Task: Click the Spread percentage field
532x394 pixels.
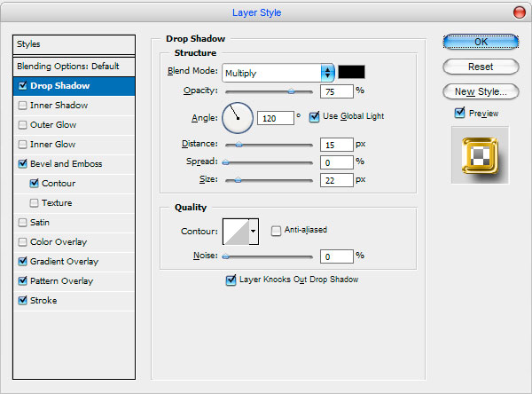Action: coord(337,162)
